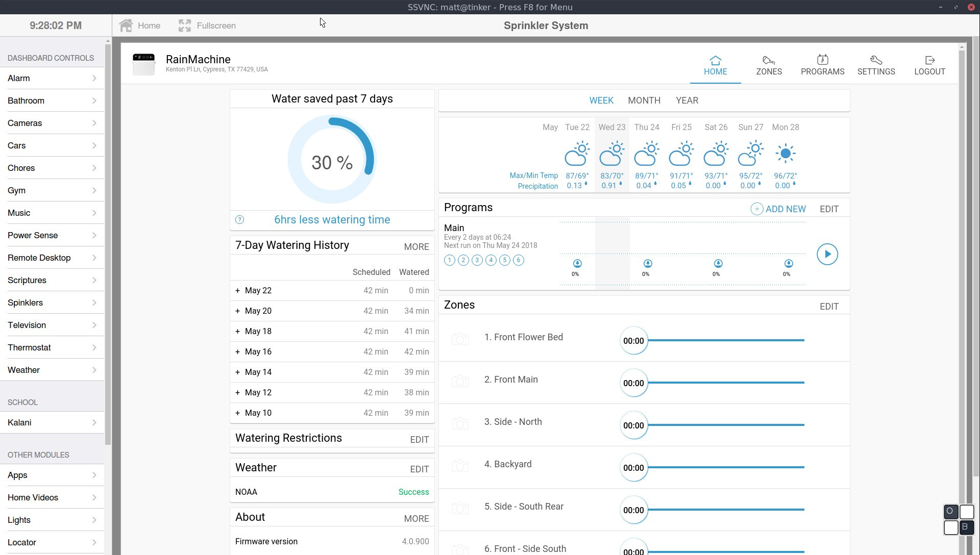
Task: Click ADD NEW program button
Action: pyautogui.click(x=778, y=209)
